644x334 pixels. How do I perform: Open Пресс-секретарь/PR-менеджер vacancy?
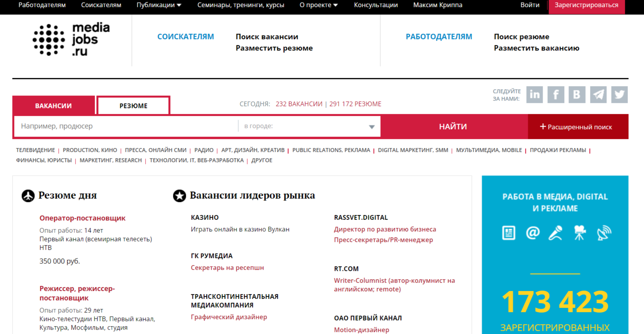click(x=383, y=240)
